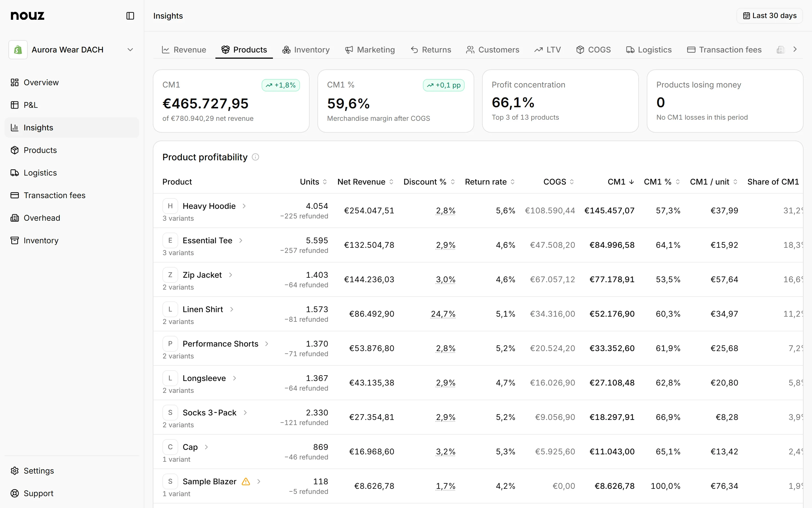Switch to the Inventory tab
812x508 pixels.
tap(306, 50)
